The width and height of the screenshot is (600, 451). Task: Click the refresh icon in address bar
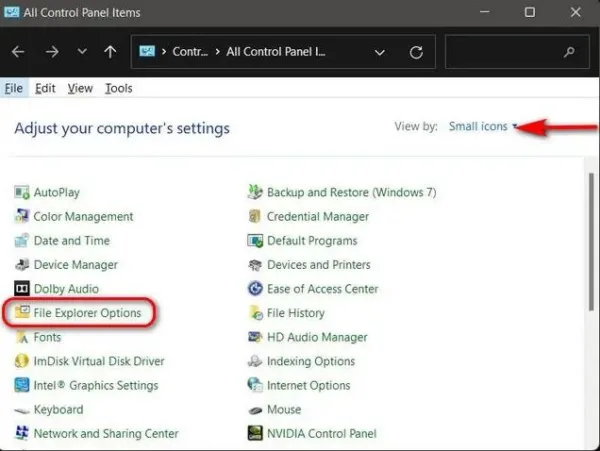[x=416, y=52]
